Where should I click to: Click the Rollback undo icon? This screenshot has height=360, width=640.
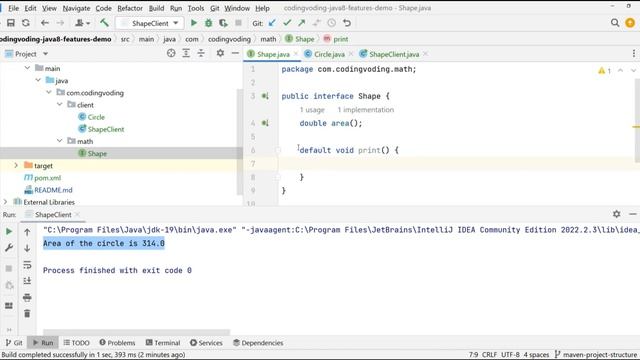[x=347, y=23]
